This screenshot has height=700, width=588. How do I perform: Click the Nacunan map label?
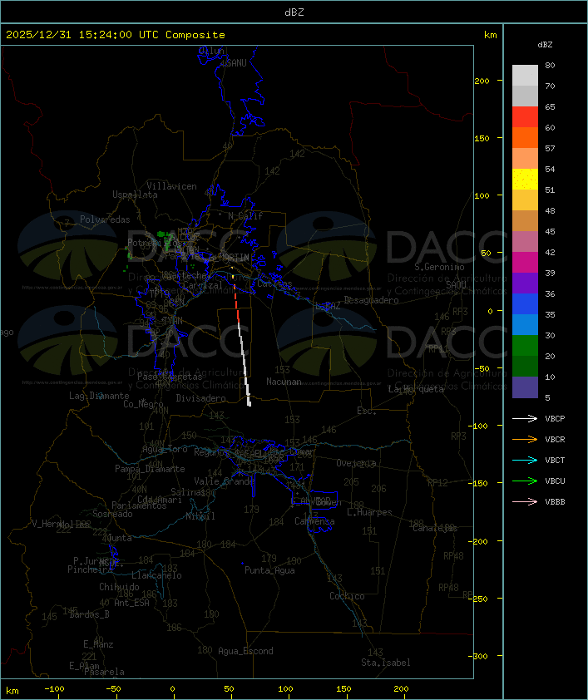point(284,382)
